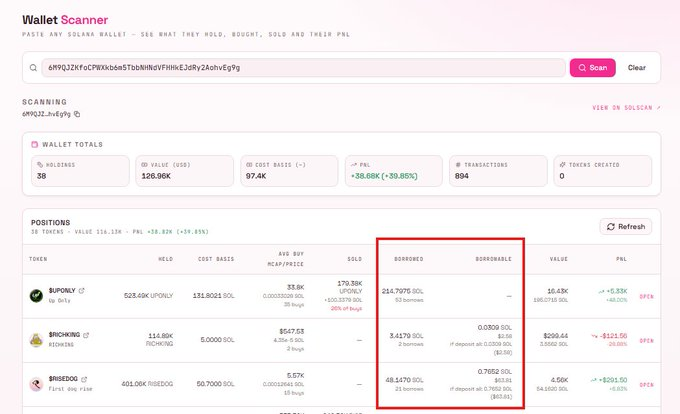Click 16.43K value in $UPONLY row
Viewport: 680px width, 414px height.
tap(558, 291)
